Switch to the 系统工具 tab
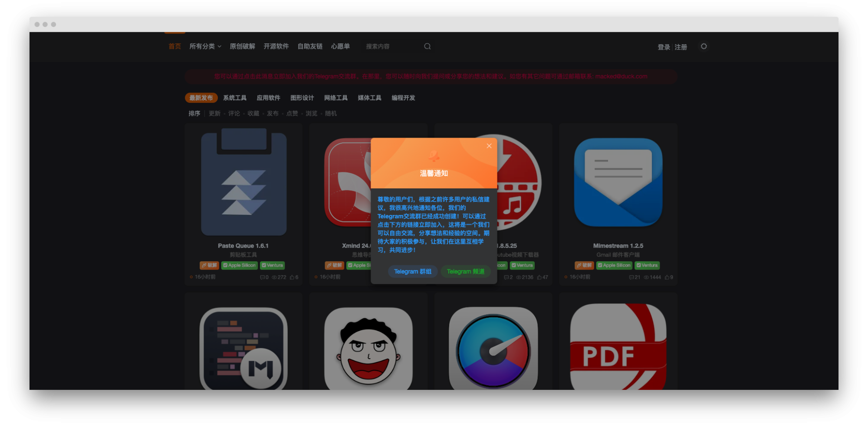The width and height of the screenshot is (868, 432). 235,98
